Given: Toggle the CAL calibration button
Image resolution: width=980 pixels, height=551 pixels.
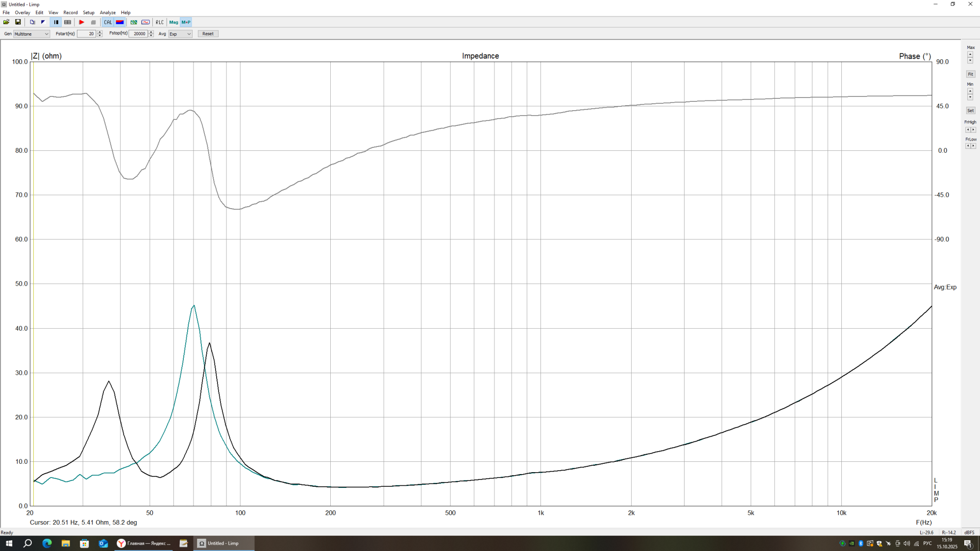Looking at the screenshot, I should tap(108, 22).
